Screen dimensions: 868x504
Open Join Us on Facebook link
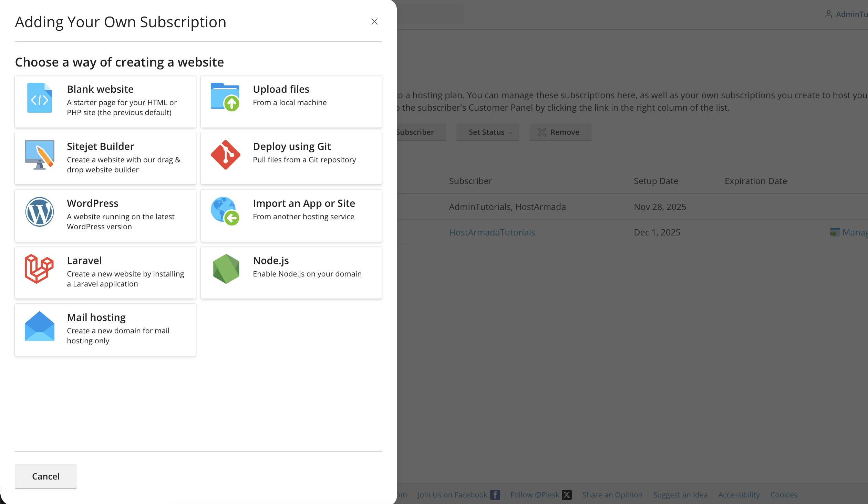[x=452, y=495]
